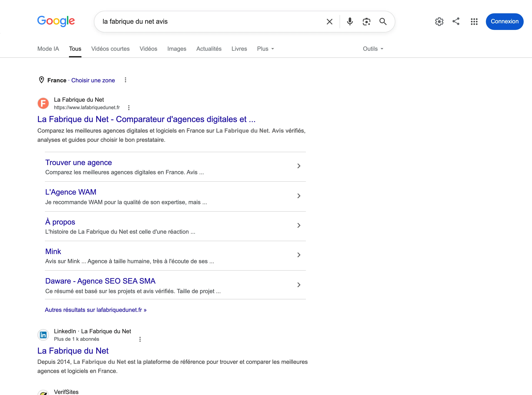Open three-dot menu beside lafabriquedunet.fr URL
The width and height of the screenshot is (532, 395).
(129, 108)
